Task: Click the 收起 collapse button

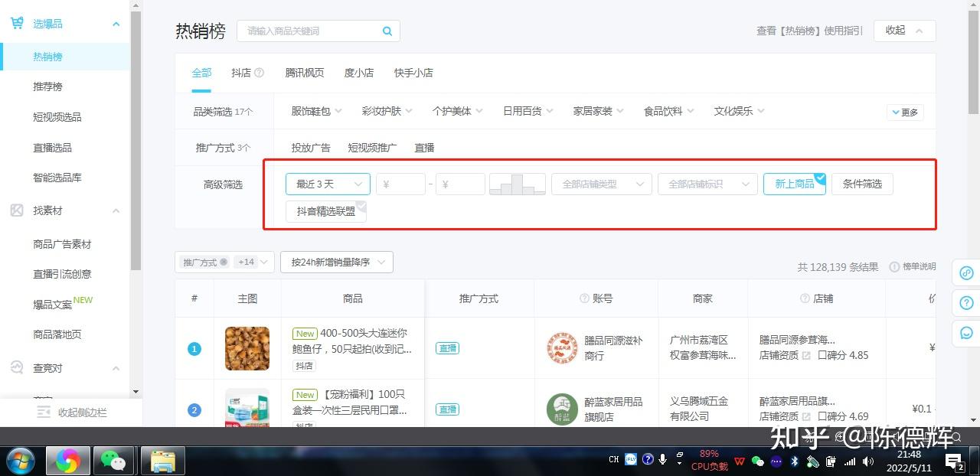Action: tap(904, 31)
